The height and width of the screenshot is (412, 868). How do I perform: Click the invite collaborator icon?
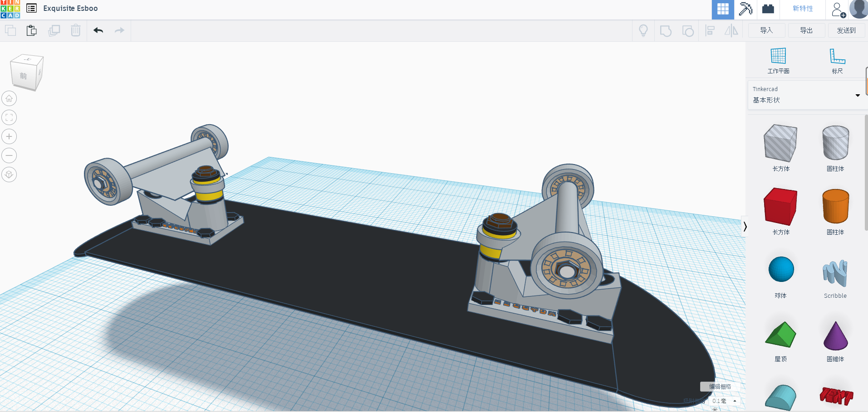point(838,10)
